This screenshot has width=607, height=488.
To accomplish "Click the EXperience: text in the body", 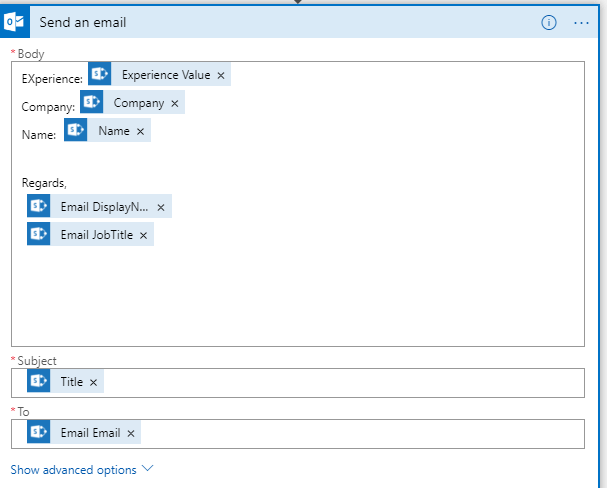I will point(52,79).
